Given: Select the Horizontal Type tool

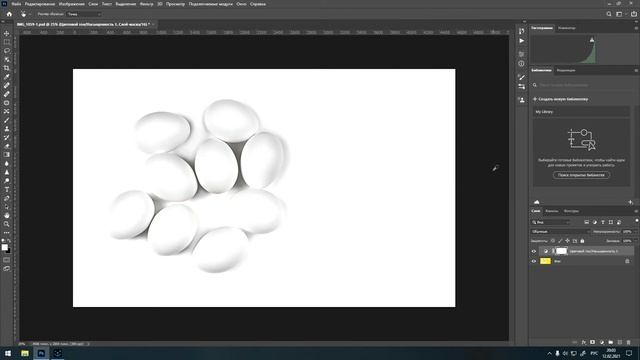Looking at the screenshot, I should click(7, 189).
